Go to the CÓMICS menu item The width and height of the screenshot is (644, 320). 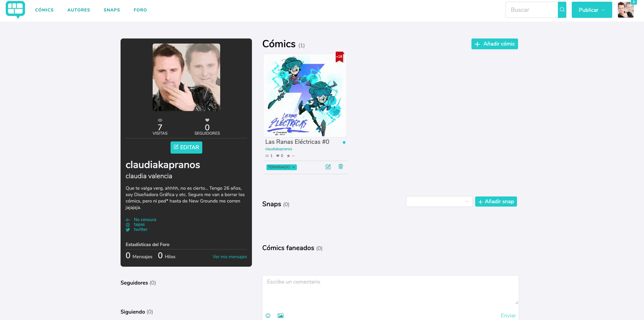(44, 10)
